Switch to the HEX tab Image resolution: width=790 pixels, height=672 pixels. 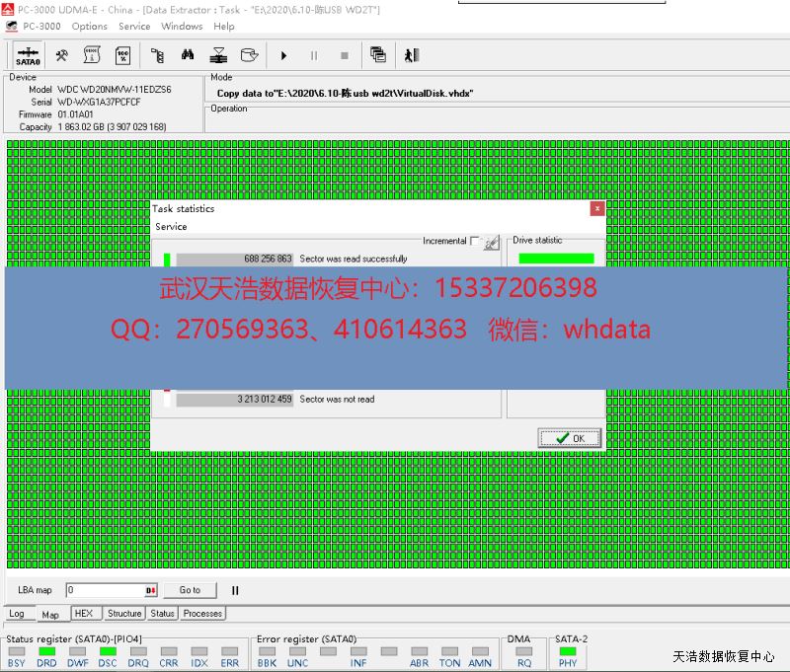84,614
